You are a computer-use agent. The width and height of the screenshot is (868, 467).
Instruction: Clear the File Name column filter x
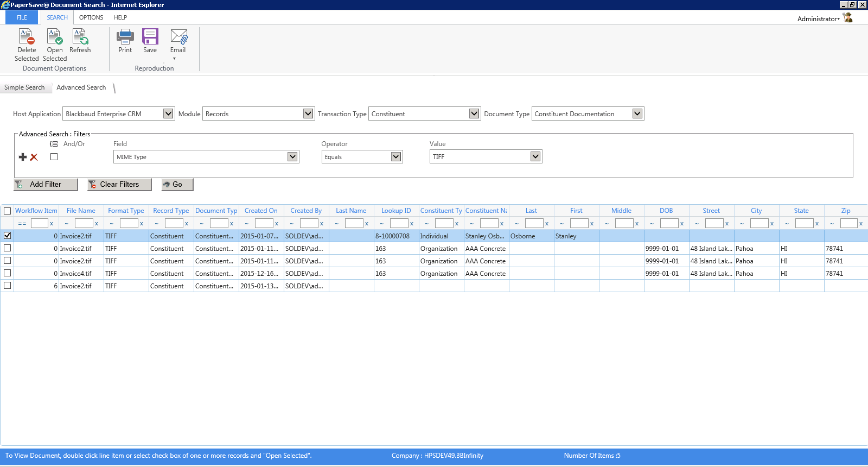[97, 224]
